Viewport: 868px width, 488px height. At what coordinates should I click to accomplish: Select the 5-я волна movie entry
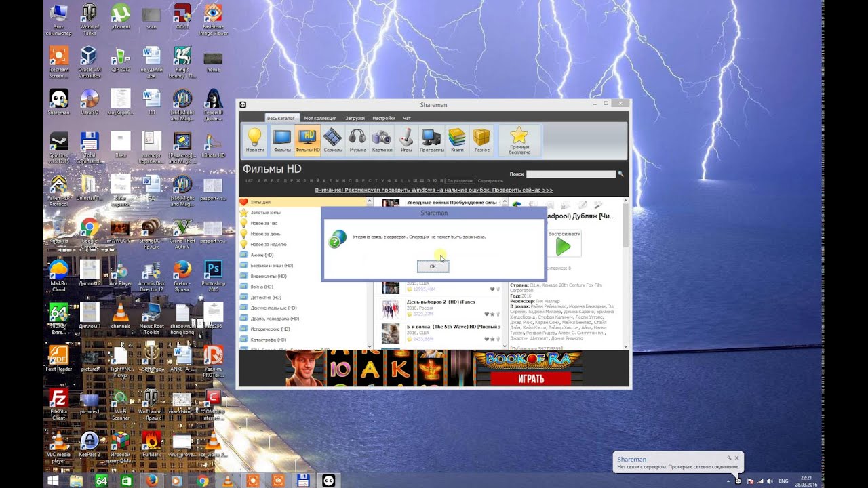click(x=438, y=333)
